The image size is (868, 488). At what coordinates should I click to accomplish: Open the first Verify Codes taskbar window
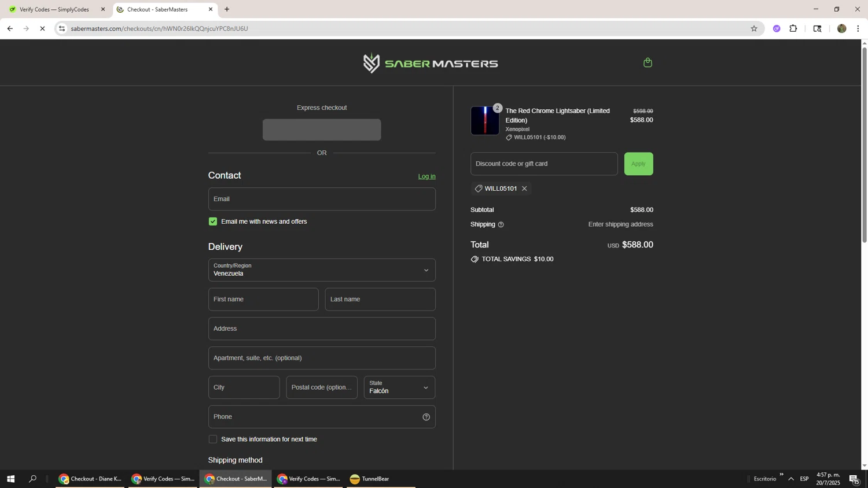point(163,479)
